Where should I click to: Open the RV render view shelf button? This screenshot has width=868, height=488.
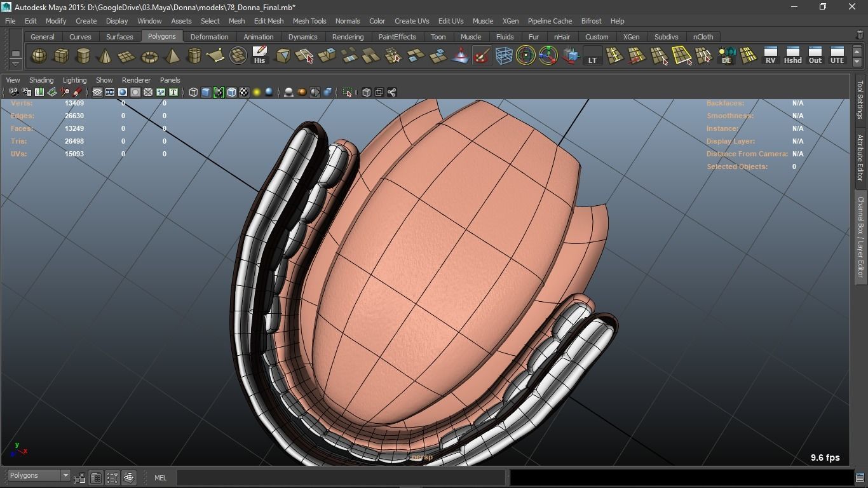(770, 56)
